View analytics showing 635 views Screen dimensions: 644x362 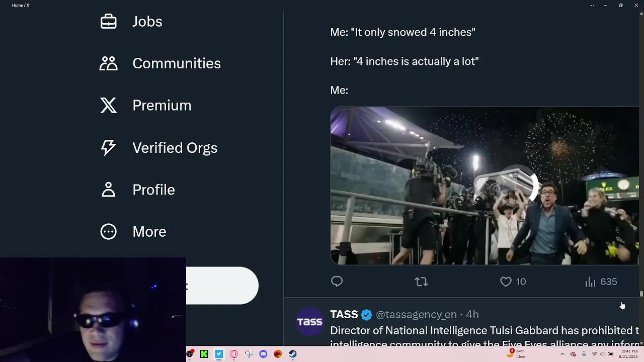point(591,282)
